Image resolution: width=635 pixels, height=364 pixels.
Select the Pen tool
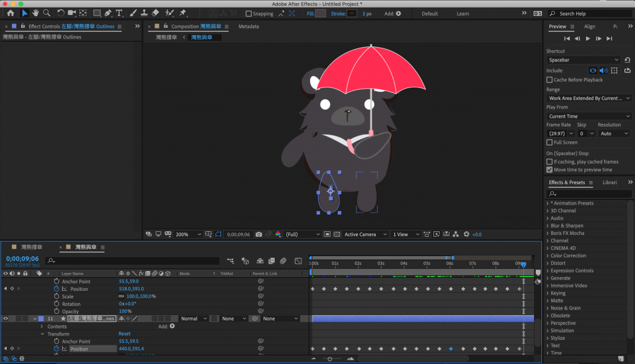[108, 14]
